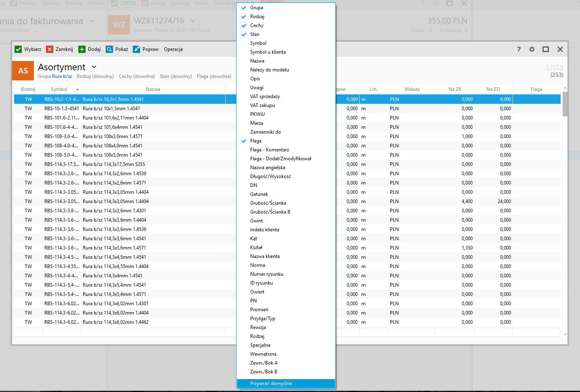
Task: Click the green Wybierz checkmark icon
Action: point(18,49)
